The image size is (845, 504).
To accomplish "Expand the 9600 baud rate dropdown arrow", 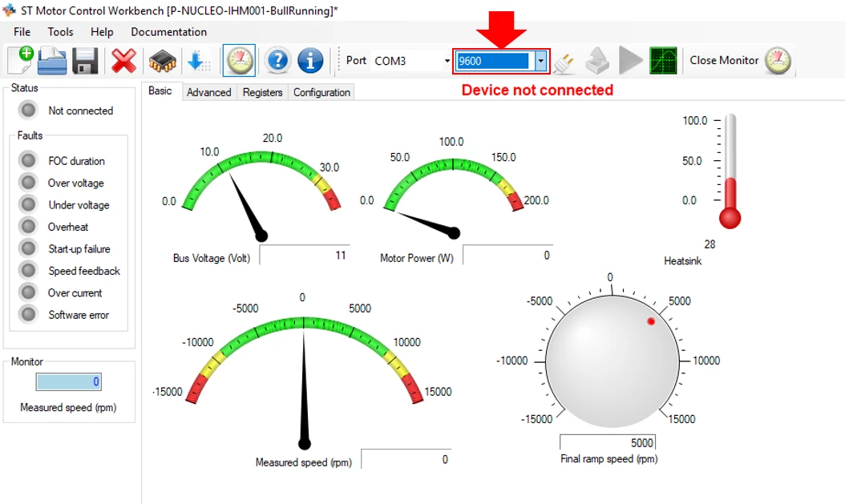I will tap(540, 61).
